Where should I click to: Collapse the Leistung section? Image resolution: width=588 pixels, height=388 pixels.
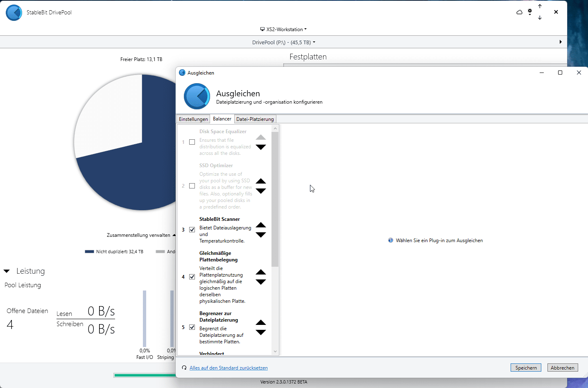click(x=7, y=271)
